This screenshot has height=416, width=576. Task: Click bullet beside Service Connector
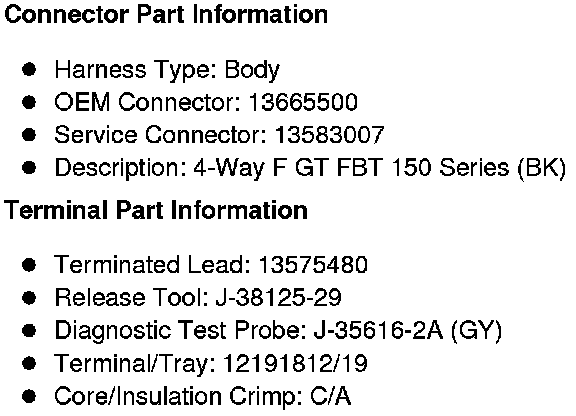(x=29, y=135)
